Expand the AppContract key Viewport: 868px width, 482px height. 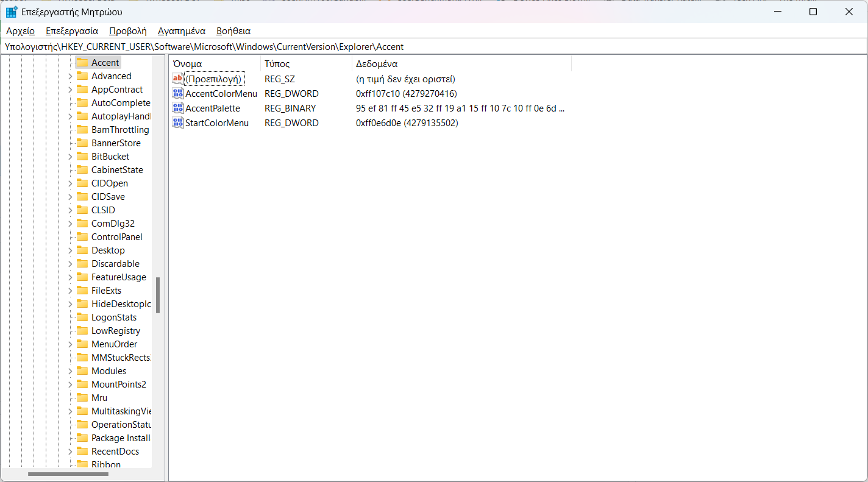tap(70, 90)
